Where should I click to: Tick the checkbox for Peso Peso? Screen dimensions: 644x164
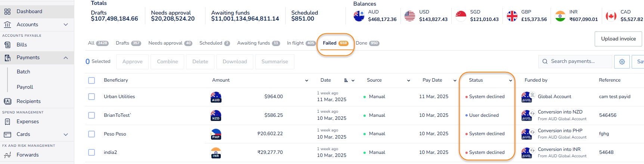[92, 134]
